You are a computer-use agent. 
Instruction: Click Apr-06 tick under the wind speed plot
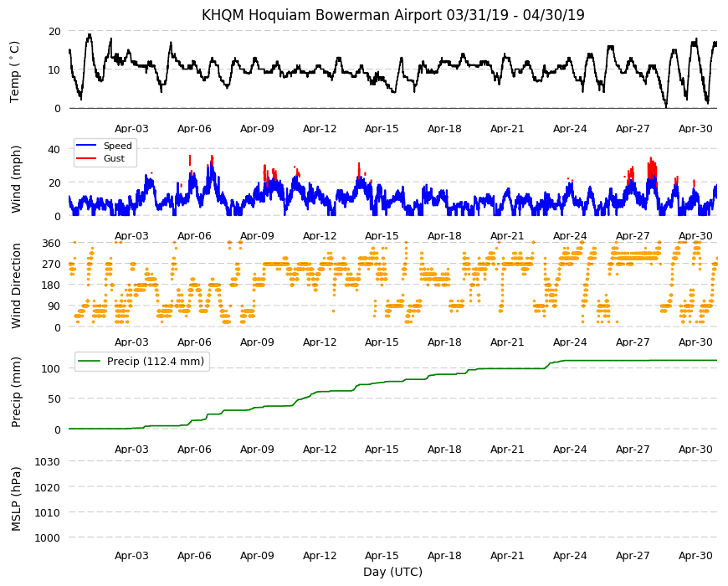tap(194, 235)
